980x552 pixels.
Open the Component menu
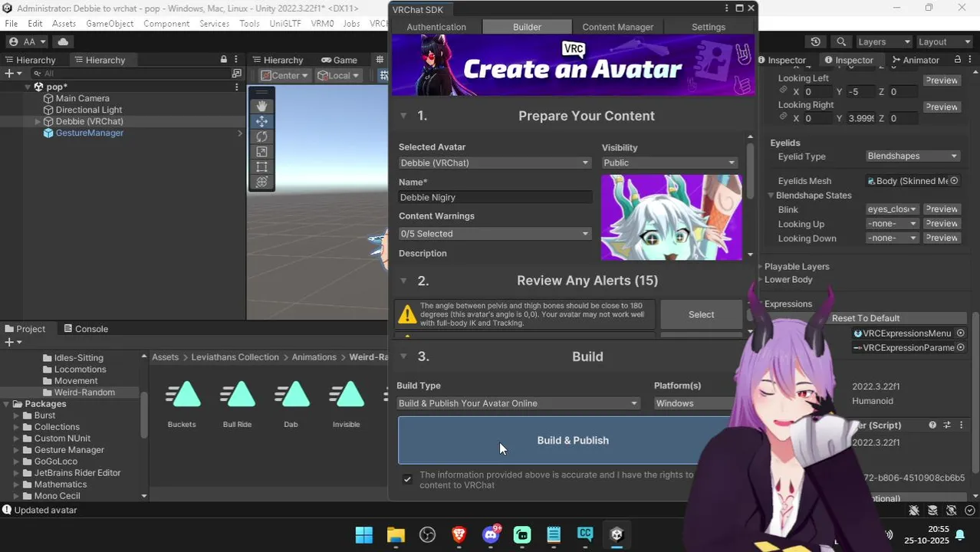click(166, 24)
